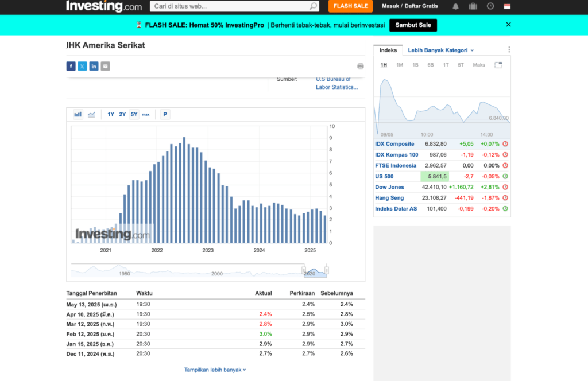588x381 pixels.
Task: Open the IDX Kompas 100 link
Action: 396,155
